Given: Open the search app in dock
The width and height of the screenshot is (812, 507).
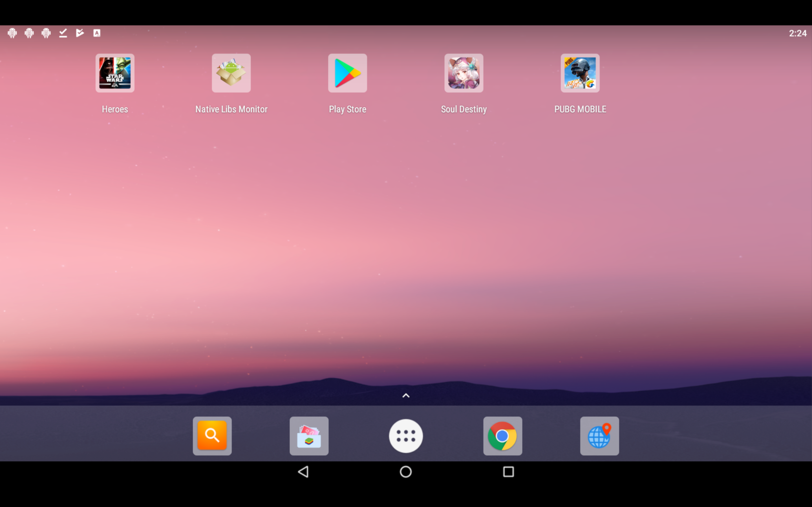Looking at the screenshot, I should [x=212, y=435].
